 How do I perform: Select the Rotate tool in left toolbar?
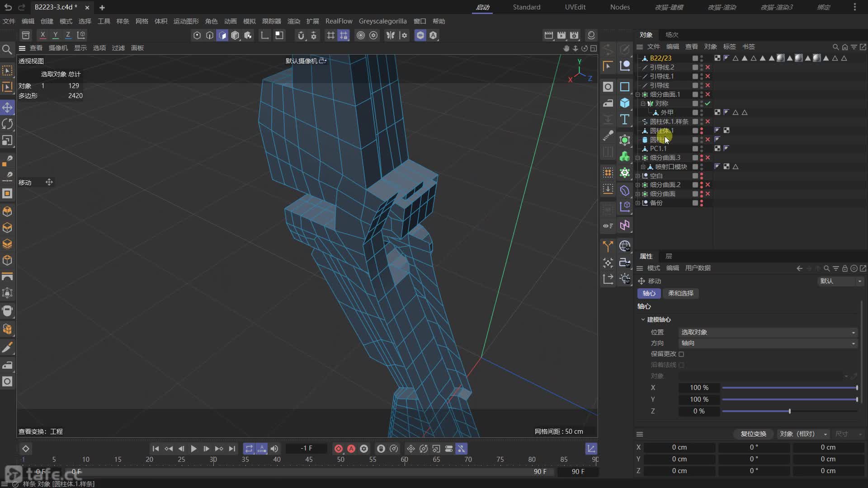point(7,124)
